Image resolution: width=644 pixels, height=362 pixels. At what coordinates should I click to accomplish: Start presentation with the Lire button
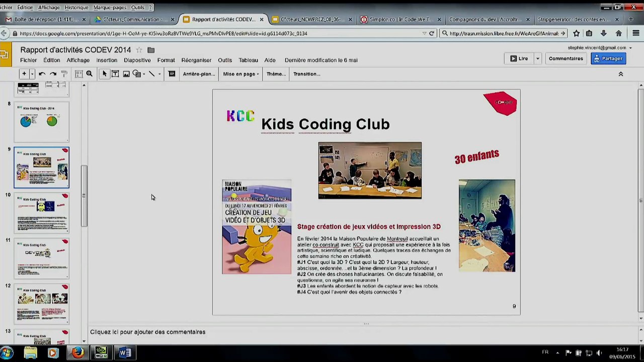click(519, 58)
